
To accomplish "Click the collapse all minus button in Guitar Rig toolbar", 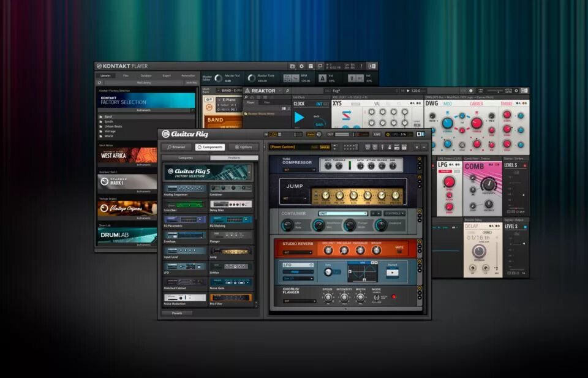I will click(424, 147).
